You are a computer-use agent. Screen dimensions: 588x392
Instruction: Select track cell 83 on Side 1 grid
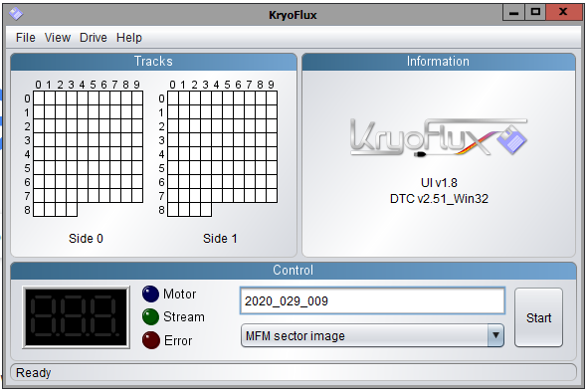pos(206,210)
